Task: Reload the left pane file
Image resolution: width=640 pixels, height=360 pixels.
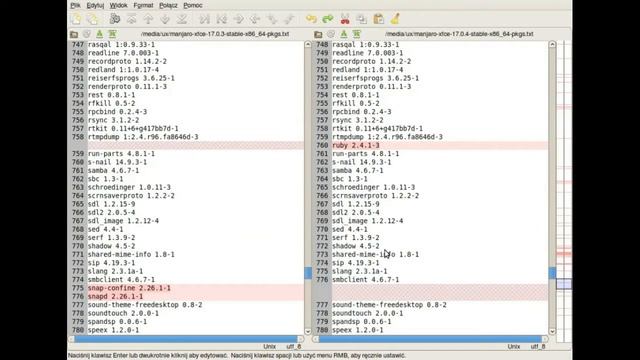Action: coord(87,34)
